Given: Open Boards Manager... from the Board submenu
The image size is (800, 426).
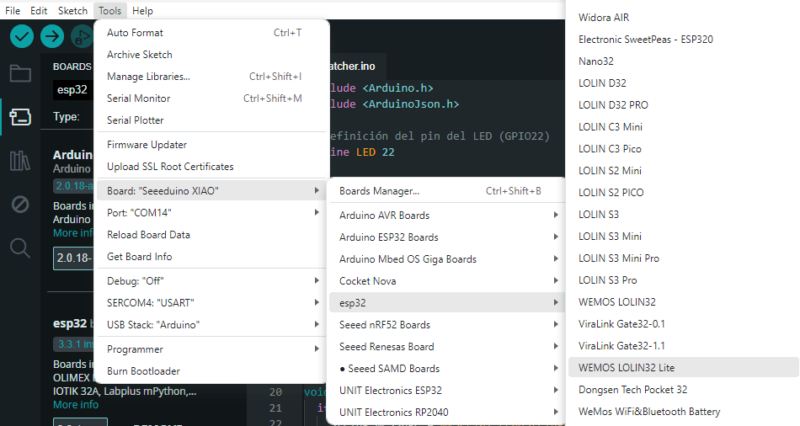Looking at the screenshot, I should [379, 190].
